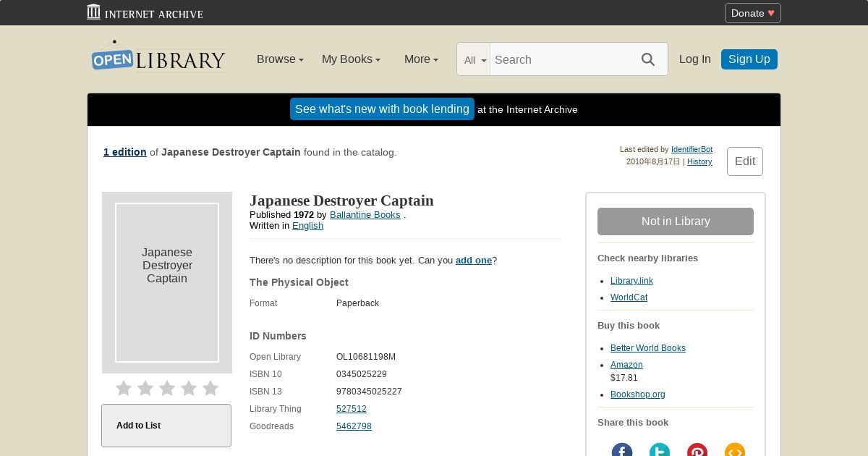Image resolution: width=868 pixels, height=456 pixels.
Task: Open the WorldCat link
Action: [x=629, y=297]
